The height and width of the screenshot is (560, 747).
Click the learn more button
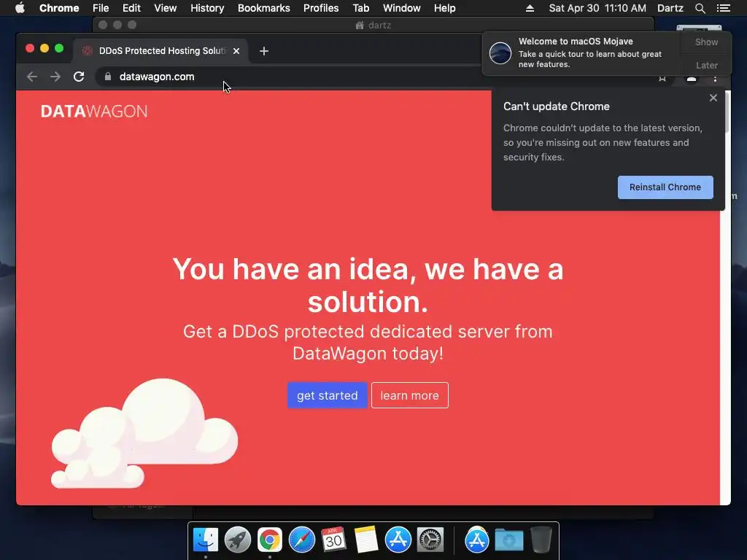410,395
